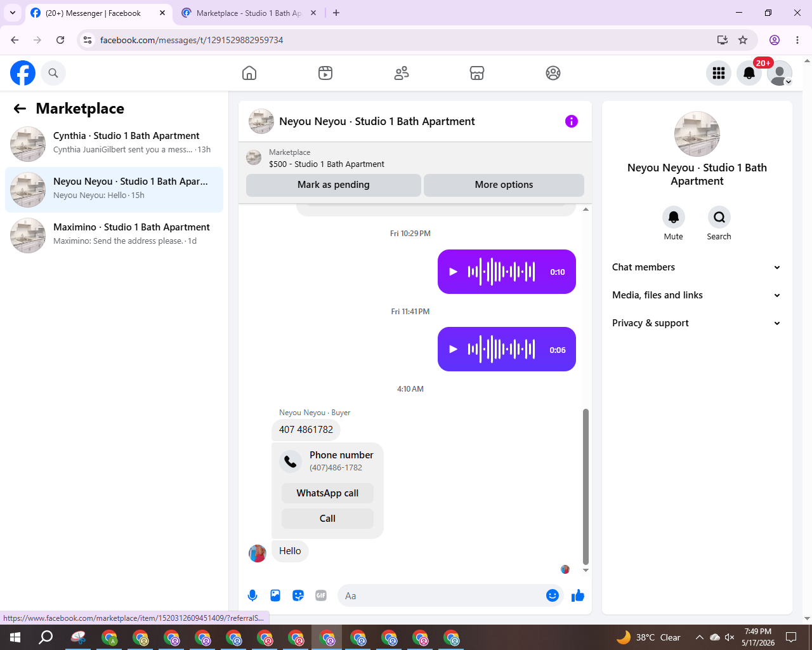Bookmark this page with the star icon
The width and height of the screenshot is (812, 650).
coord(743,40)
